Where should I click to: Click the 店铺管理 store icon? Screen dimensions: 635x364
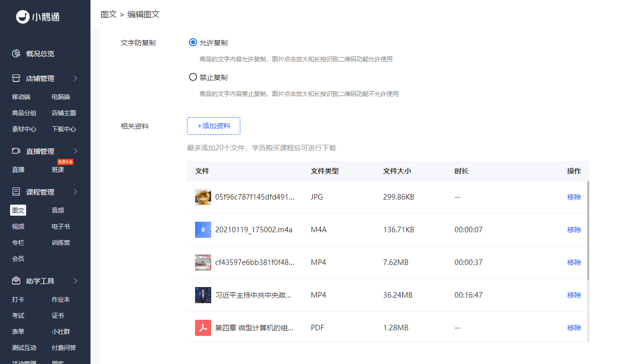[16, 78]
